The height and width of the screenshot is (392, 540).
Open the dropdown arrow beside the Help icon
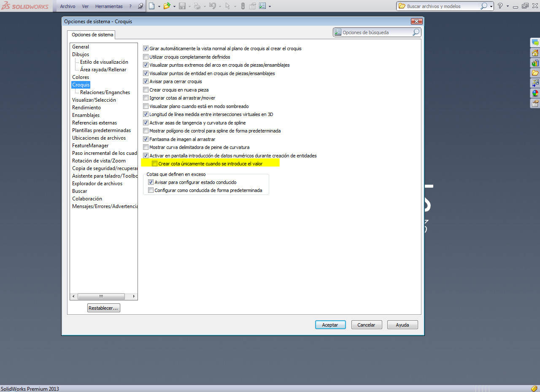508,6
